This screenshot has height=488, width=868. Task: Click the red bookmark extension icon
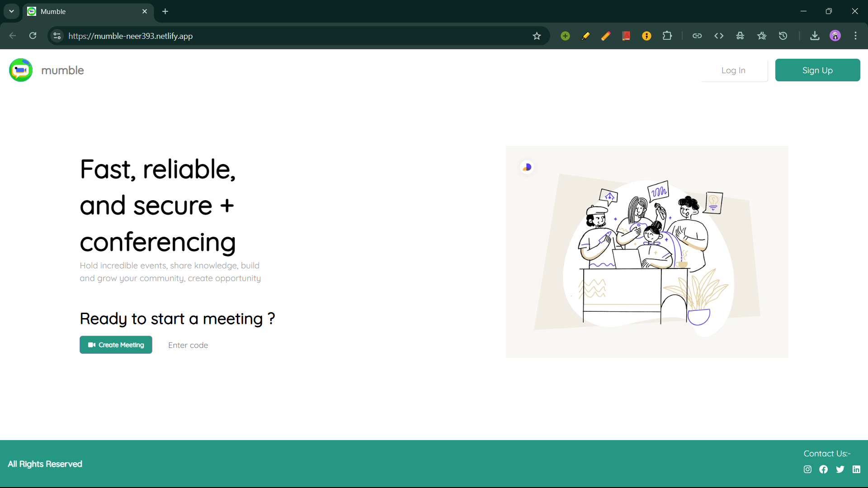tap(626, 36)
